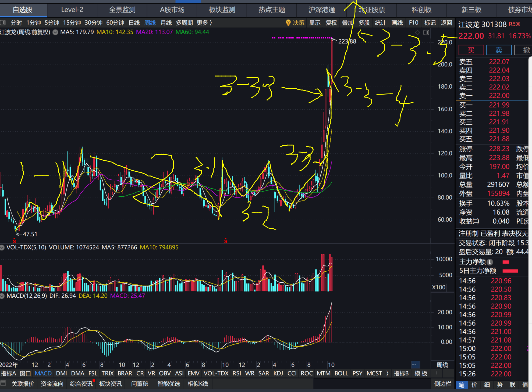Toggle 叠加 overlay comparison

click(347, 23)
